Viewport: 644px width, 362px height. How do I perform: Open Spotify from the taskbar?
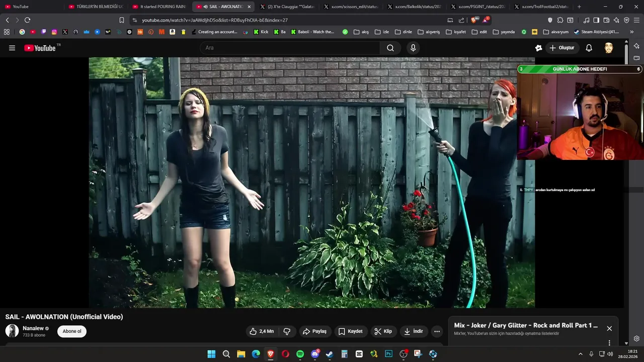pyautogui.click(x=300, y=354)
